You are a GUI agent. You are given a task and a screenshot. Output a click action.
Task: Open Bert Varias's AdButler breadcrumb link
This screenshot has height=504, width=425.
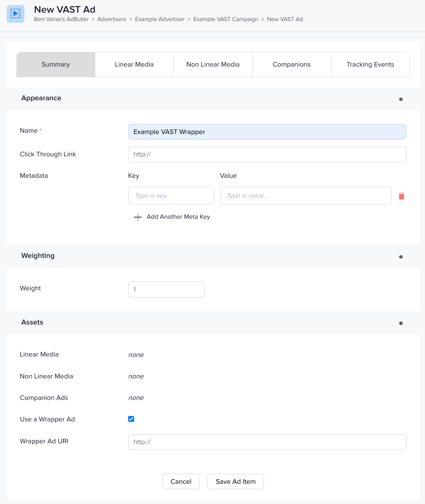click(62, 19)
